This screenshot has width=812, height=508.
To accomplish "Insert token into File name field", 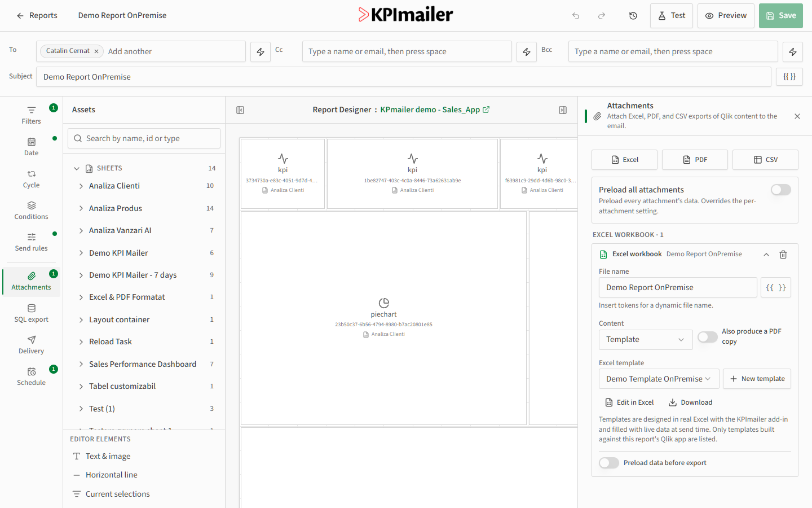I will tap(776, 287).
